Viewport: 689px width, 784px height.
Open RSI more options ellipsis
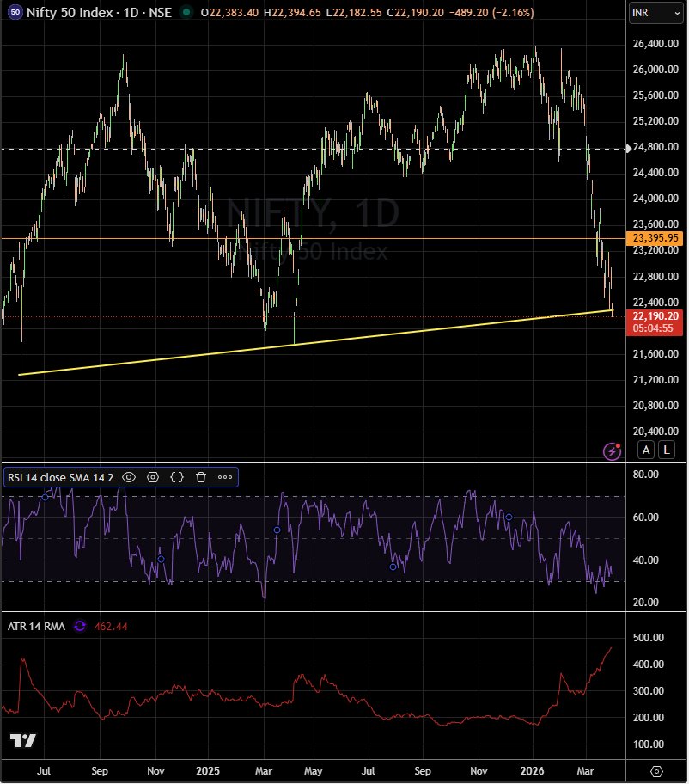pyautogui.click(x=225, y=477)
